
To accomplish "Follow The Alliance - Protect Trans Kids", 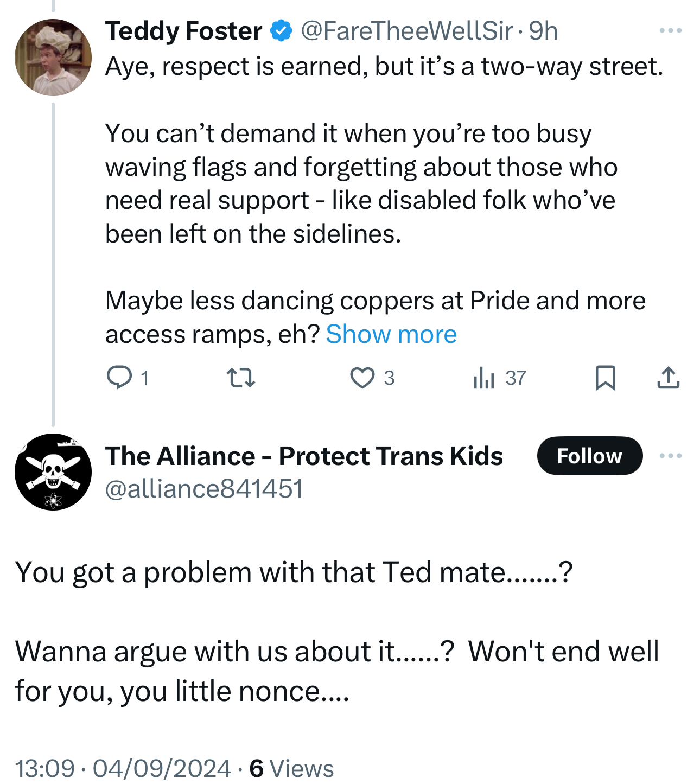I will (x=589, y=456).
